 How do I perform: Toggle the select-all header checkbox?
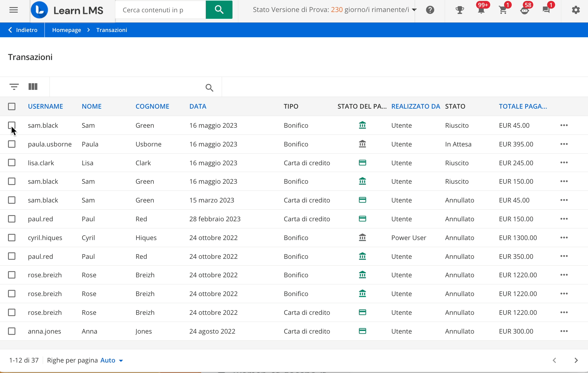12,106
